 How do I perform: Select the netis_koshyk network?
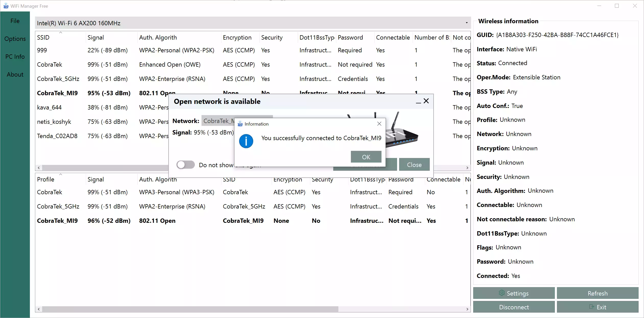102,122
